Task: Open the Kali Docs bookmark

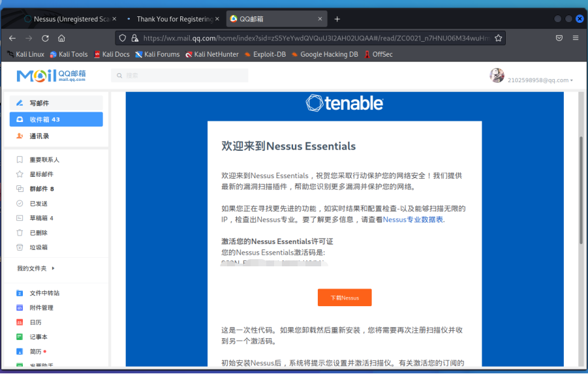Action: click(112, 54)
